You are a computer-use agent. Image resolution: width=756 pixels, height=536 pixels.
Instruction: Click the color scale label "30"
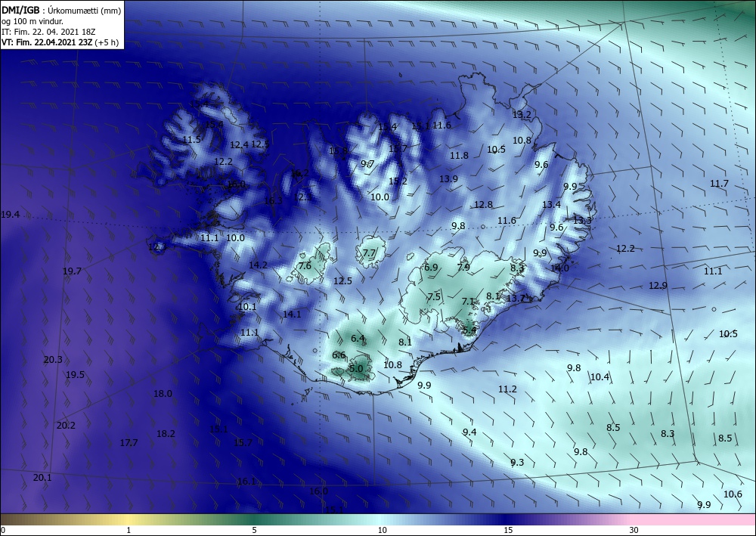pos(634,531)
